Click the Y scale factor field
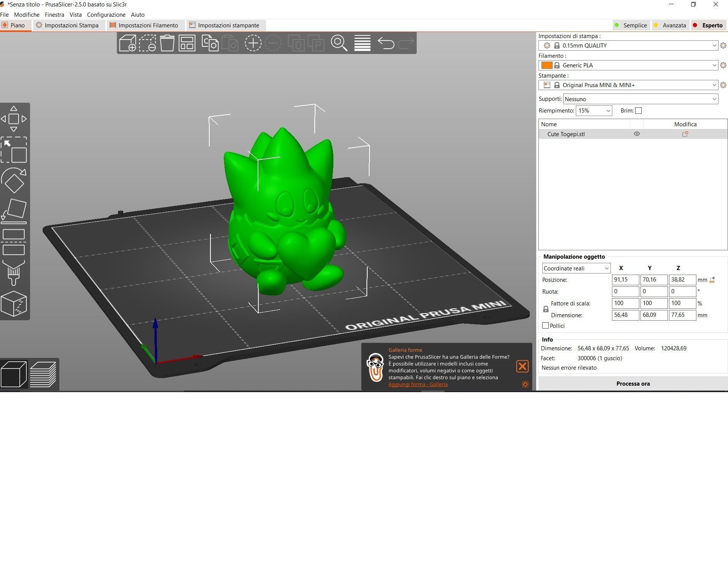728x569 pixels. (654, 303)
